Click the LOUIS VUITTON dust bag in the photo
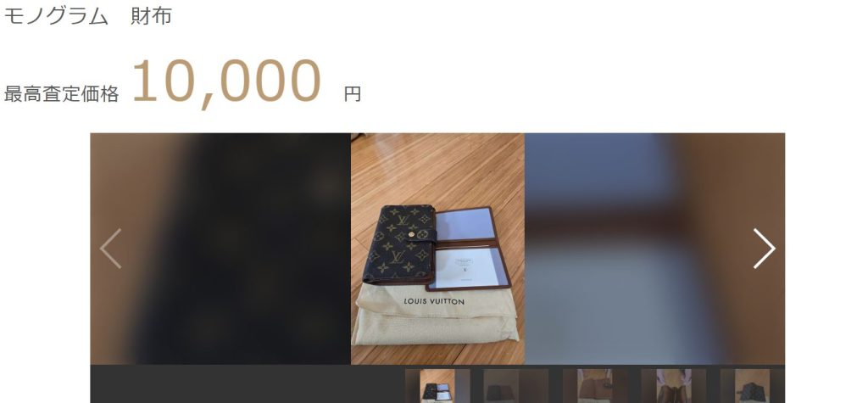The width and height of the screenshot is (868, 403). (437, 313)
